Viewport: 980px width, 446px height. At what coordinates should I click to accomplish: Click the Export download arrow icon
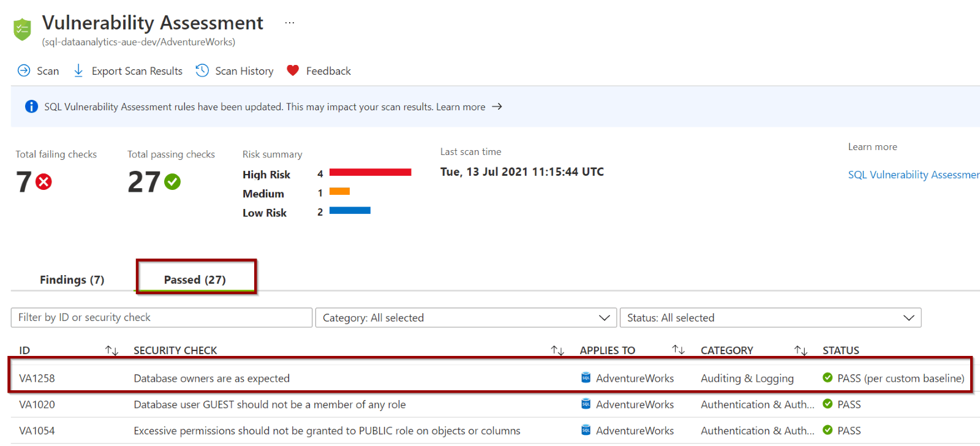(x=78, y=70)
